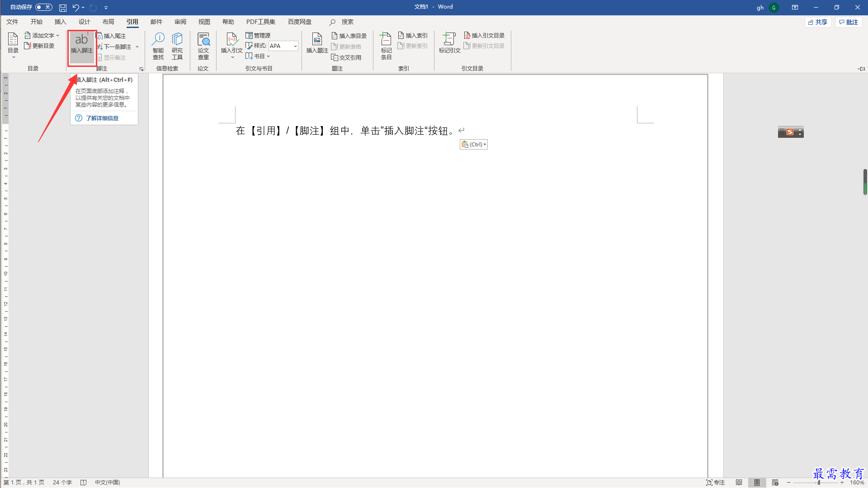Expand Next Footnote dropdown arrow
This screenshot has width=868, height=488.
point(137,47)
